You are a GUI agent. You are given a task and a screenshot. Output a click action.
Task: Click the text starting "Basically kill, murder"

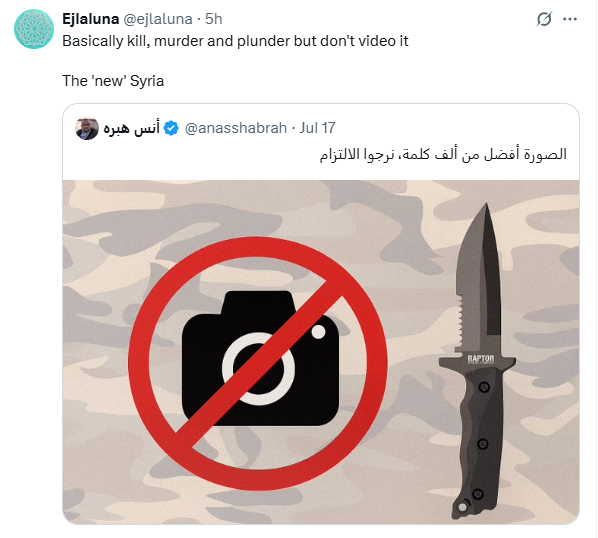(235, 41)
